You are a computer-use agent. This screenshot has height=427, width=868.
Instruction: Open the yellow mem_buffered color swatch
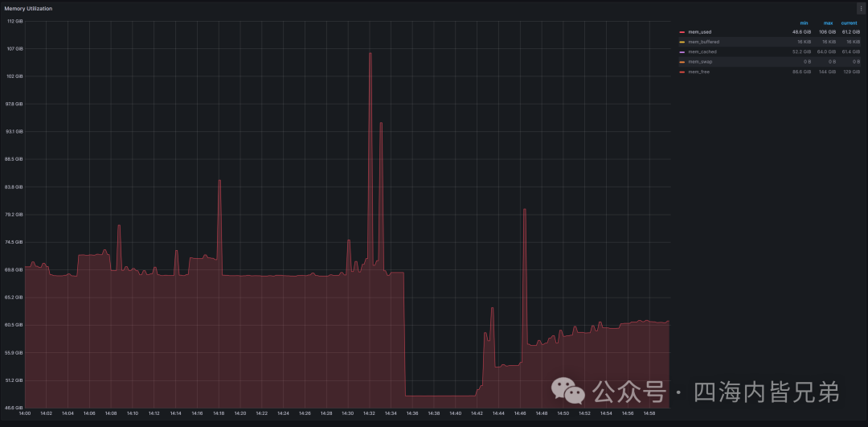682,42
